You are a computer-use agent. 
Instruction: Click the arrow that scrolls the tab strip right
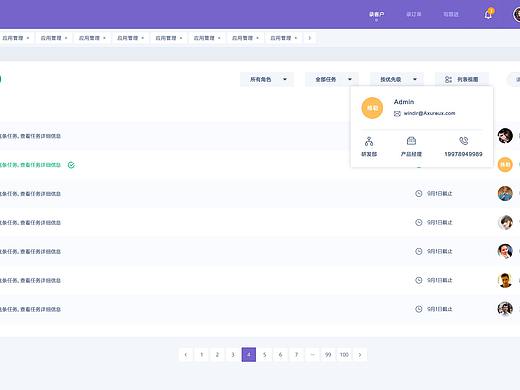click(x=310, y=38)
